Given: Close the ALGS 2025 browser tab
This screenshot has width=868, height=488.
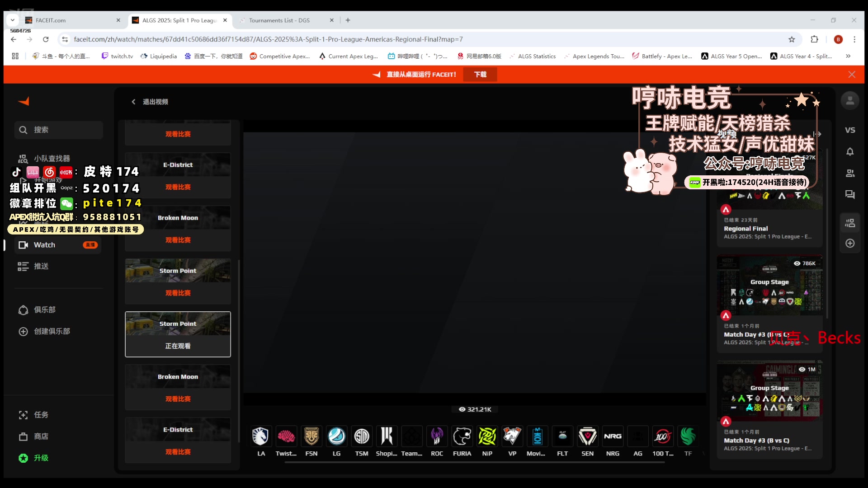Looking at the screenshot, I should coord(225,20).
